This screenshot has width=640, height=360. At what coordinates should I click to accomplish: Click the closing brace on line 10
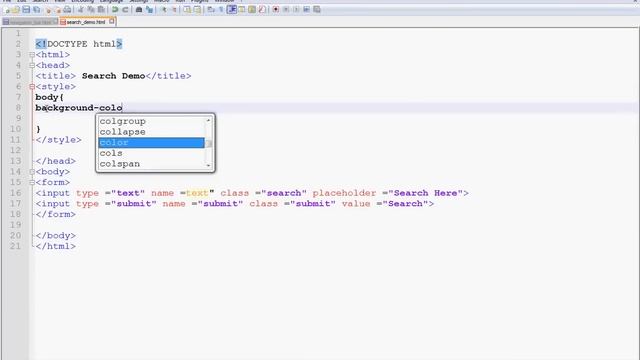click(38, 129)
